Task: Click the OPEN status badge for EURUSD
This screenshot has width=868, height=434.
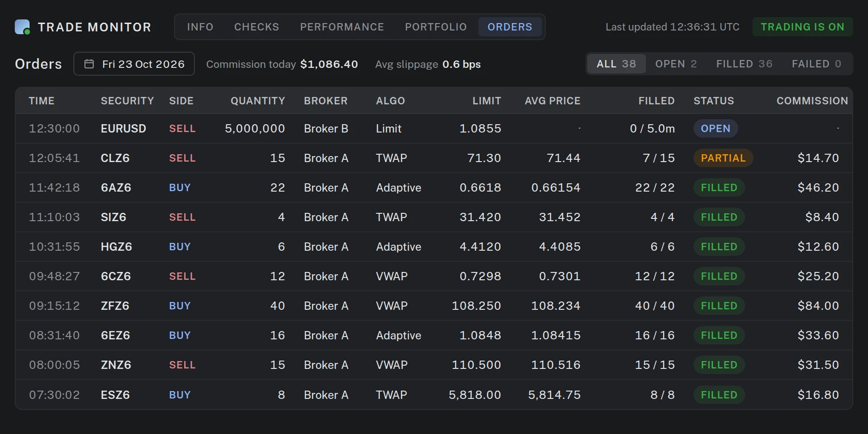Action: 716,128
